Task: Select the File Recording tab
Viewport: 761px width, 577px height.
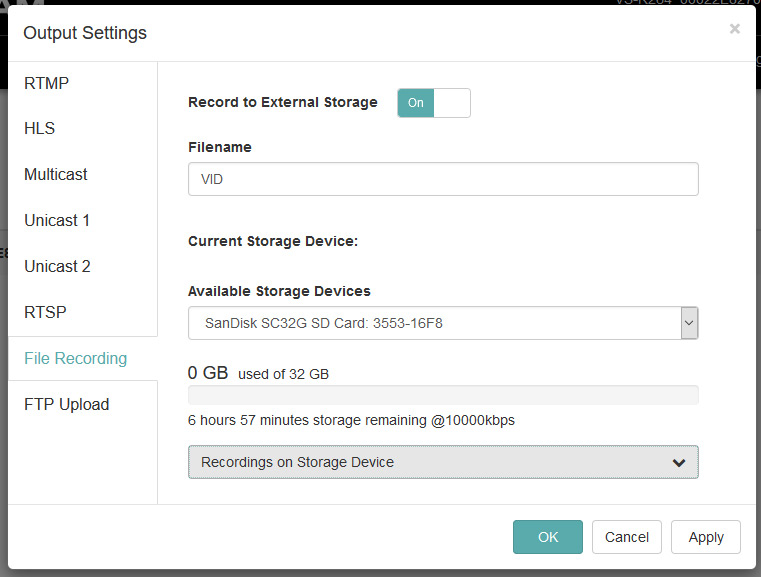Action: (x=76, y=359)
